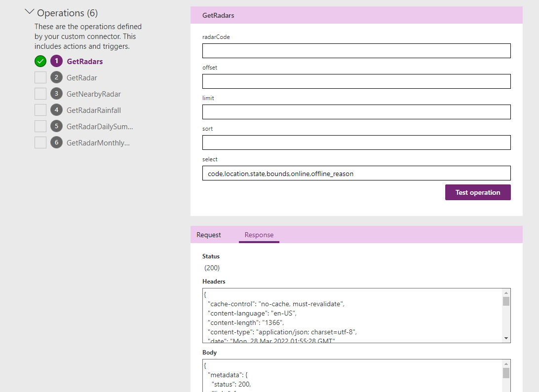539x392 pixels.
Task: Select the number 4 badge for GetRadarRainfall
Action: point(56,110)
